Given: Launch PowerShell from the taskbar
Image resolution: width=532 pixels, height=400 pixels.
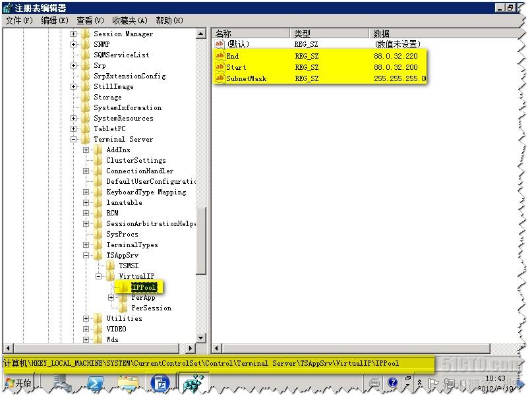Looking at the screenshot, I should (x=95, y=384).
